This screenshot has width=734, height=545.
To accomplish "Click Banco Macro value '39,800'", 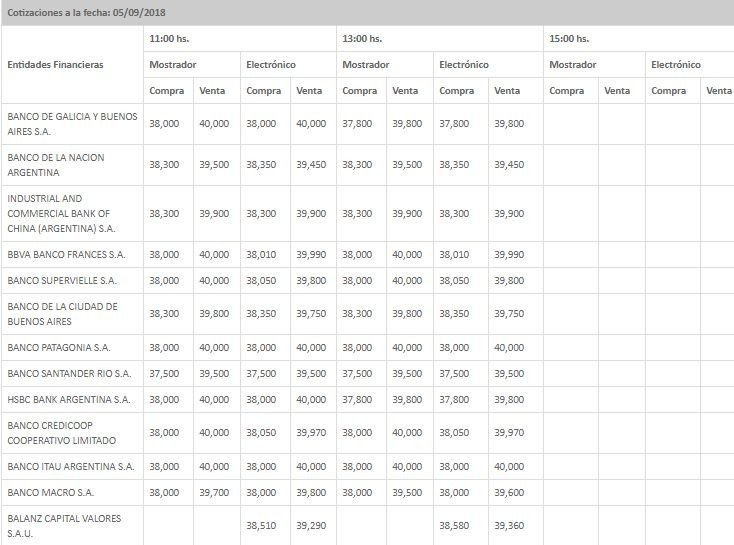I will tap(311, 493).
